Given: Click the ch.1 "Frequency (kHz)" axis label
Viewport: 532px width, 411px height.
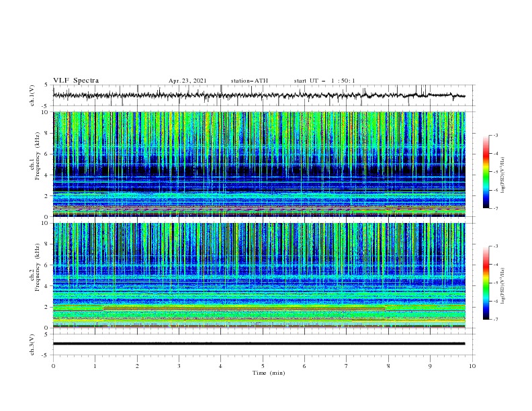Looking at the screenshot, I should tap(37, 156).
